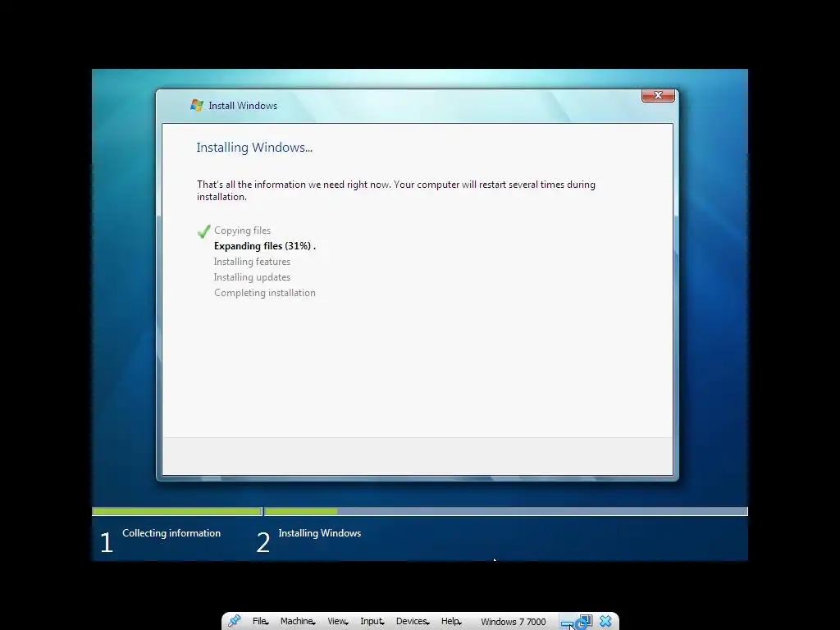Close the VM with the blue X icon
Image resolution: width=840 pixels, height=630 pixels.
pyautogui.click(x=605, y=621)
